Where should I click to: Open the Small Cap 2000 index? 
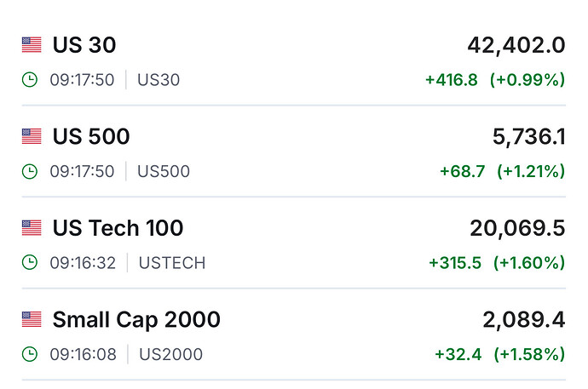[136, 320]
